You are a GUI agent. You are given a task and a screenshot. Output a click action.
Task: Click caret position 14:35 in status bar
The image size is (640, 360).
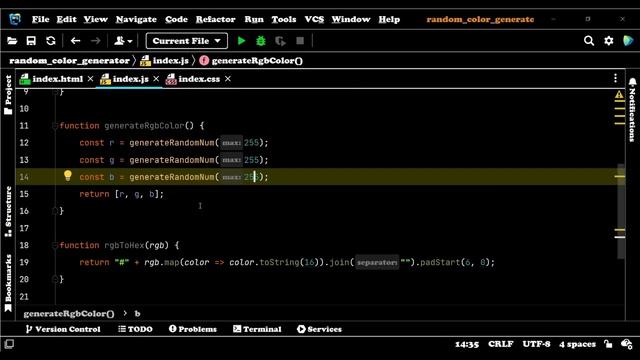pos(467,344)
